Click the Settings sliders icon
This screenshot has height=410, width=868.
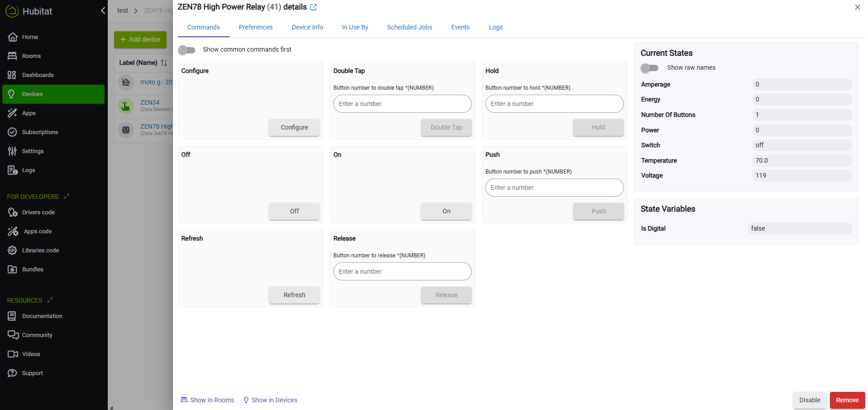(12, 151)
